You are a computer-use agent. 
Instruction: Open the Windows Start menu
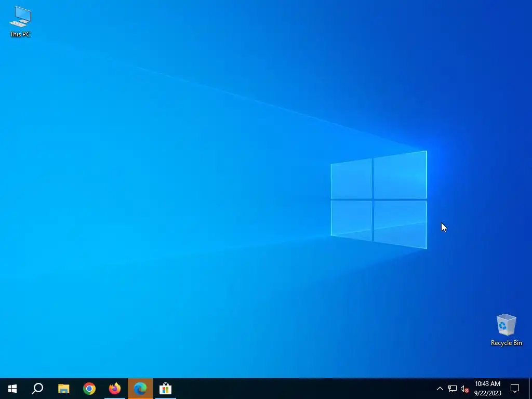[x=12, y=389]
